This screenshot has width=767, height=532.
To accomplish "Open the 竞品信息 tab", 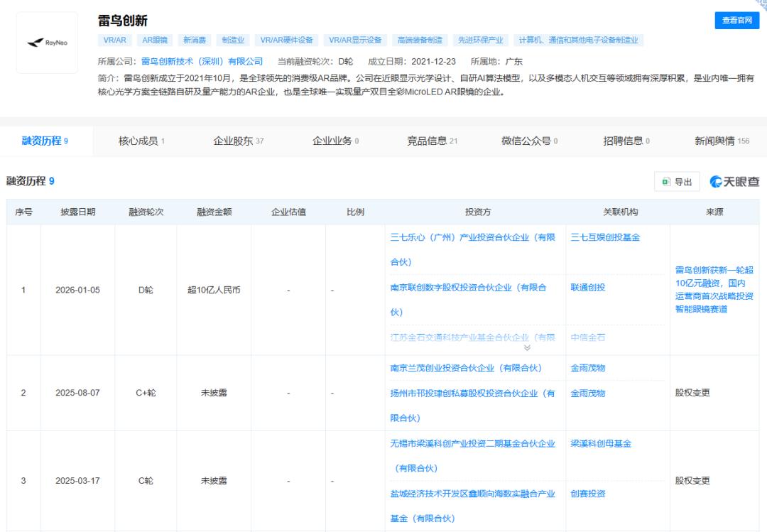I will 432,141.
